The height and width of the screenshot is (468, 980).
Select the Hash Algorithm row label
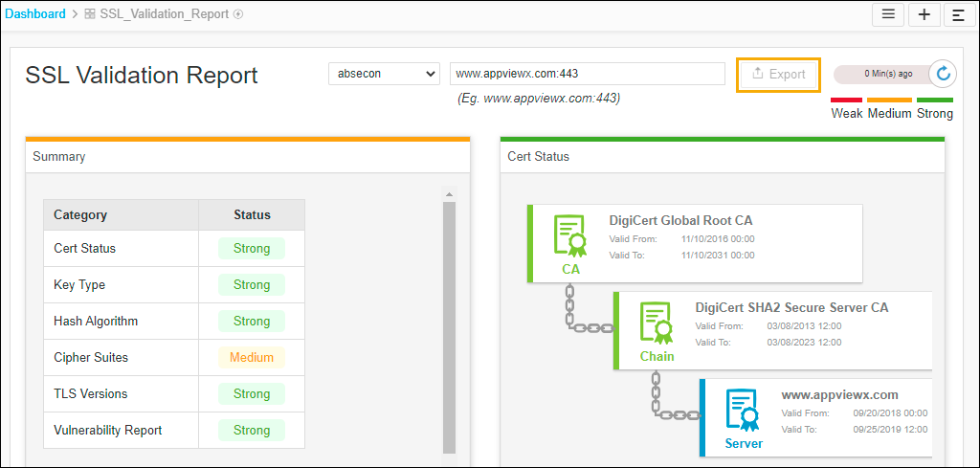(96, 322)
